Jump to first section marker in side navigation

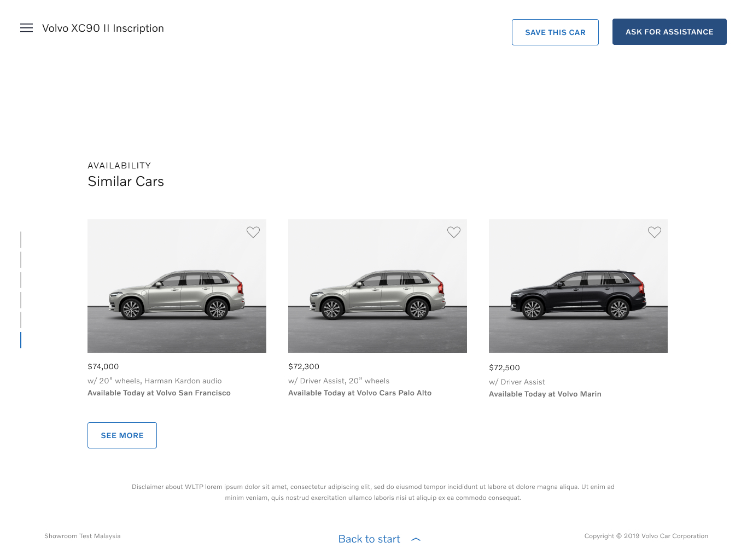21,240
